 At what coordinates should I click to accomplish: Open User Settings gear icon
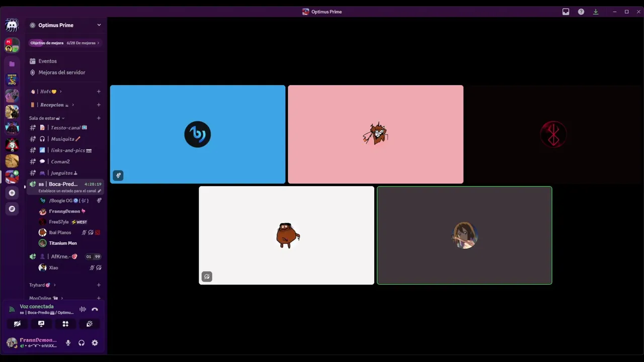(x=95, y=343)
